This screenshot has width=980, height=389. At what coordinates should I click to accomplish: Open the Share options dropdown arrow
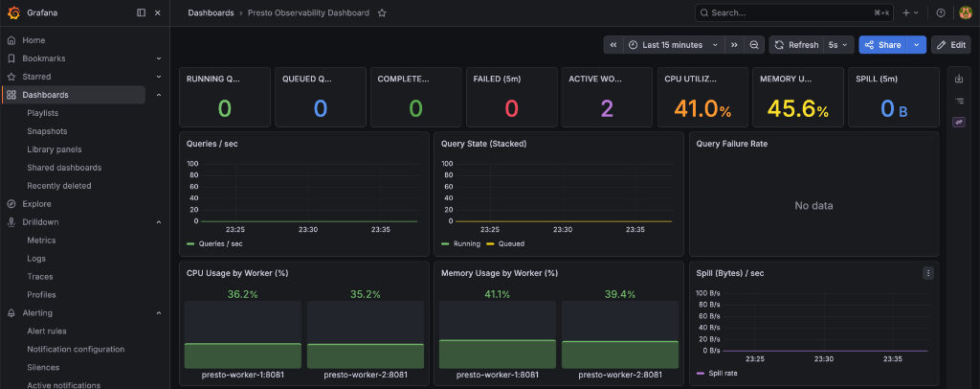tap(917, 45)
